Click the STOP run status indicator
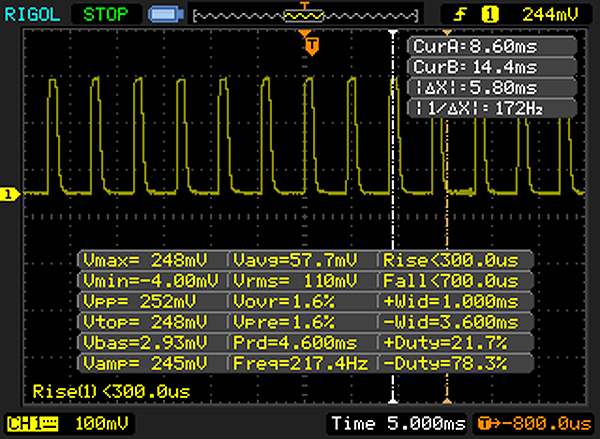This screenshot has height=439, width=600. pos(105,15)
